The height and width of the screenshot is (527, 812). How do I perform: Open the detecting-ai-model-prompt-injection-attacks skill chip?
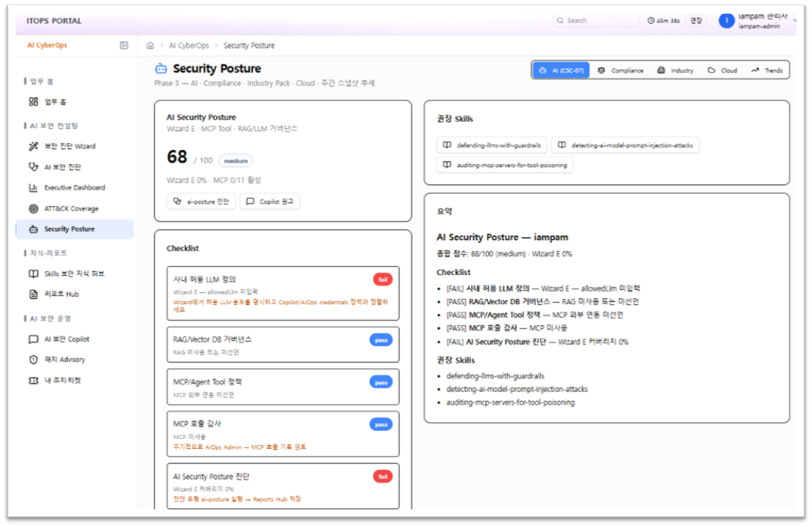626,145
